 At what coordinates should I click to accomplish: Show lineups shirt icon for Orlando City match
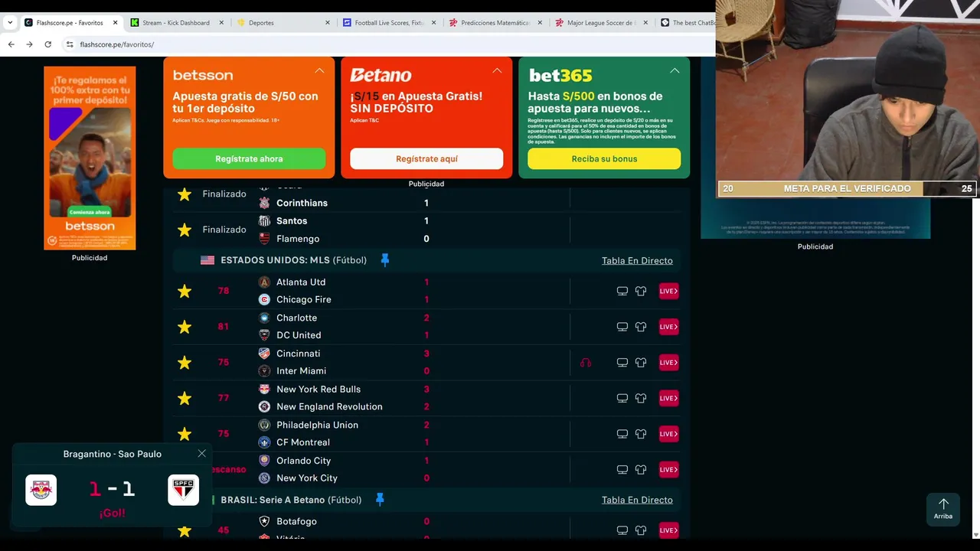641,469
